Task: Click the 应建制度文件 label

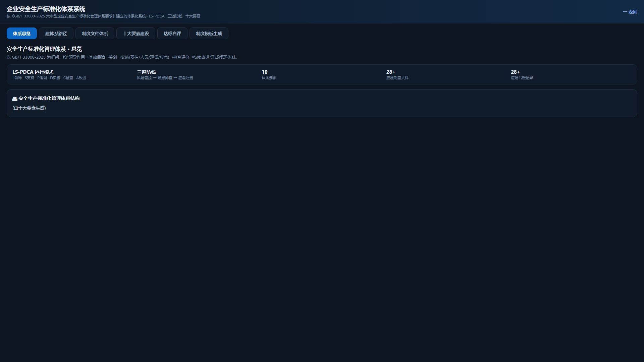Action: tap(397, 78)
